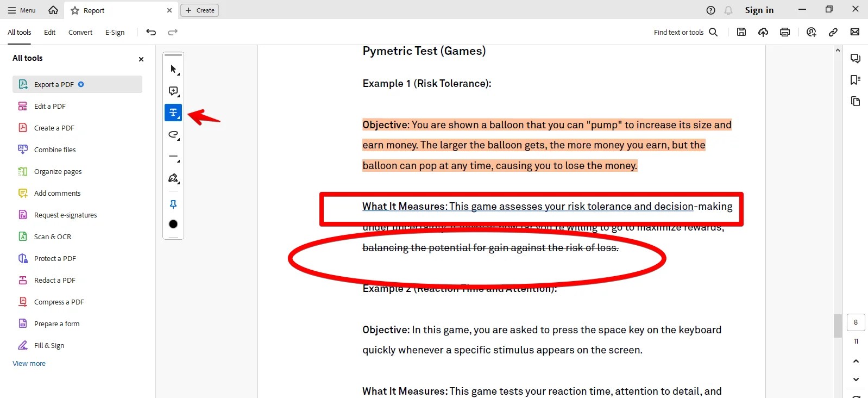This screenshot has height=398, width=868.
Task: Select the All tools tab
Action: [x=20, y=33]
